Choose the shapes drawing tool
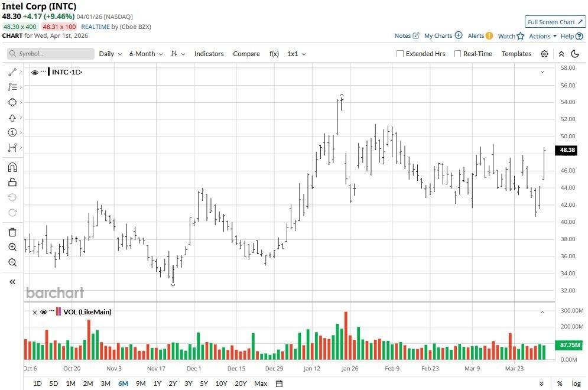This screenshot has height=390, width=588. click(x=12, y=102)
